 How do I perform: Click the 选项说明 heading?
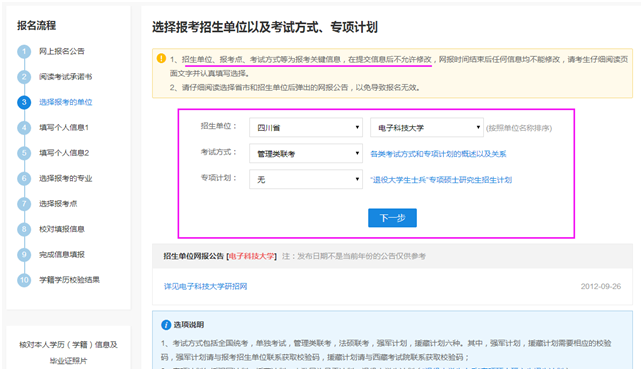point(189,325)
